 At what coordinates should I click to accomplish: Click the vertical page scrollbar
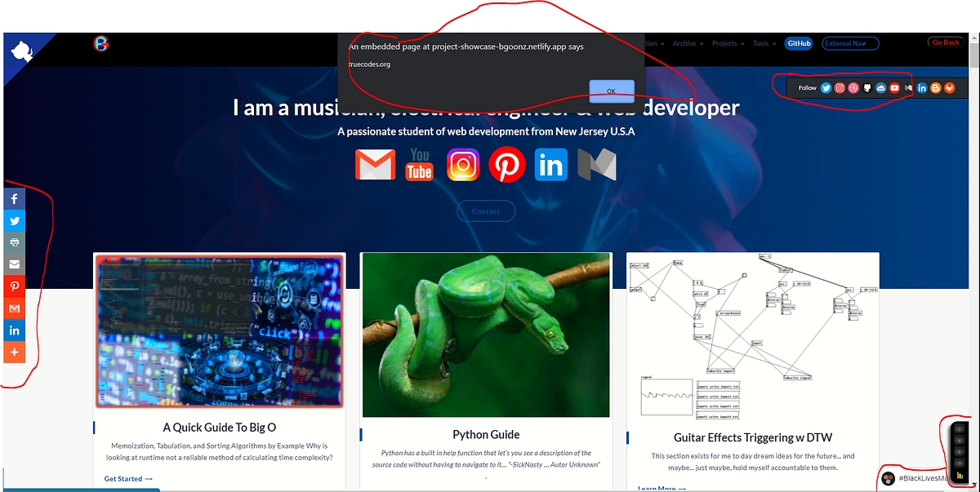pyautogui.click(x=973, y=245)
